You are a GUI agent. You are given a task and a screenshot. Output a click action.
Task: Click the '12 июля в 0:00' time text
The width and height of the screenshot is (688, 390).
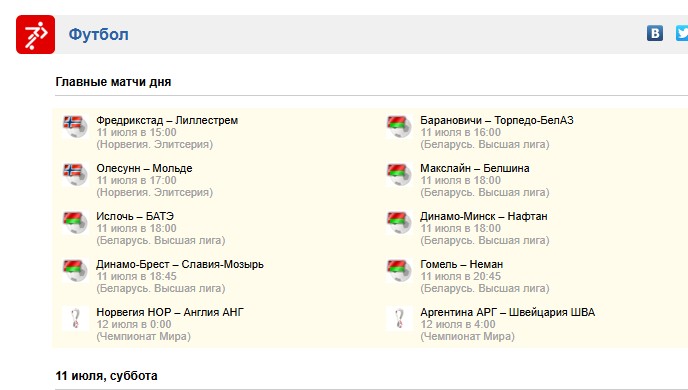coord(134,324)
